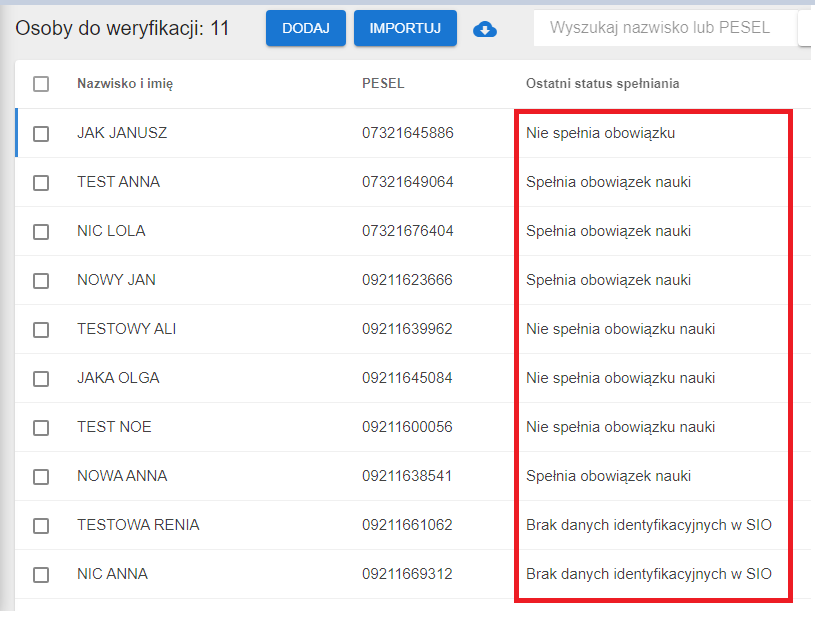The height and width of the screenshot is (617, 815).
Task: Select the checkbox beside TESTOWA RENIA
Action: tap(41, 524)
